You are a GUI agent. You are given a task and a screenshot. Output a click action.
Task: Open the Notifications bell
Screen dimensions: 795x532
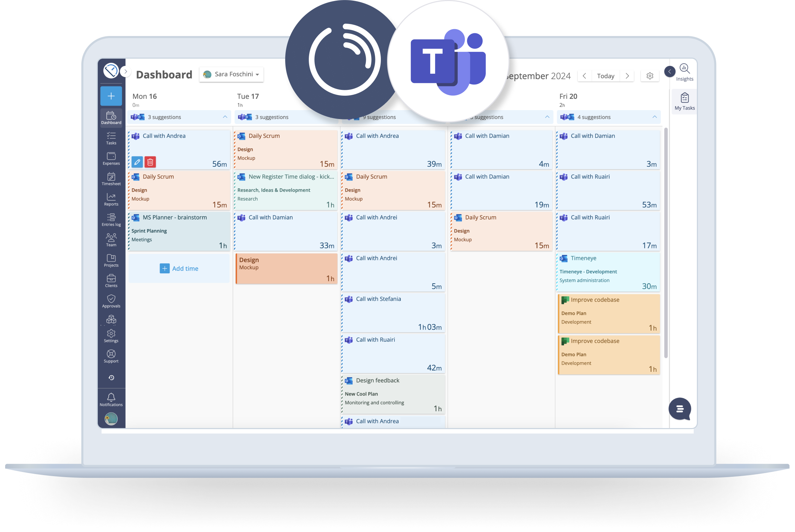(x=111, y=400)
